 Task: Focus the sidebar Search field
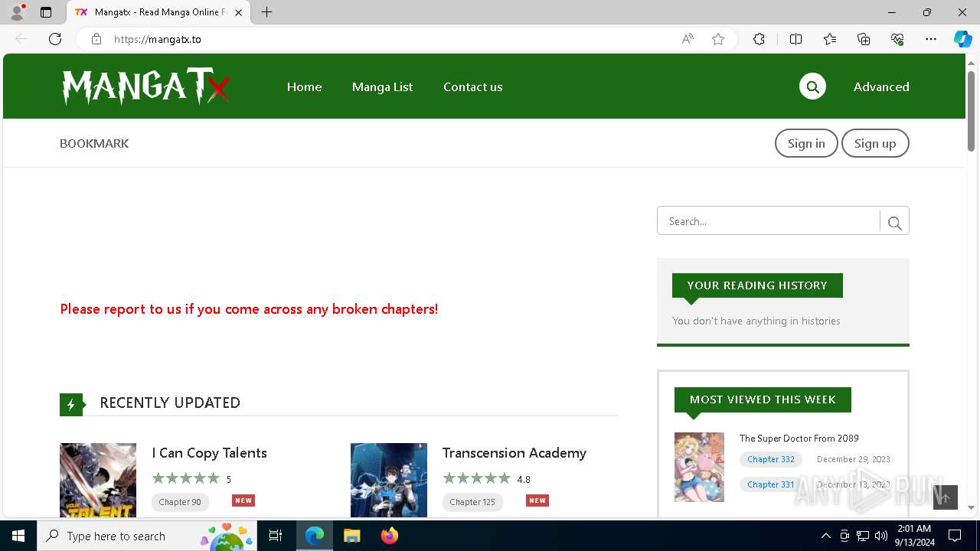pos(769,221)
